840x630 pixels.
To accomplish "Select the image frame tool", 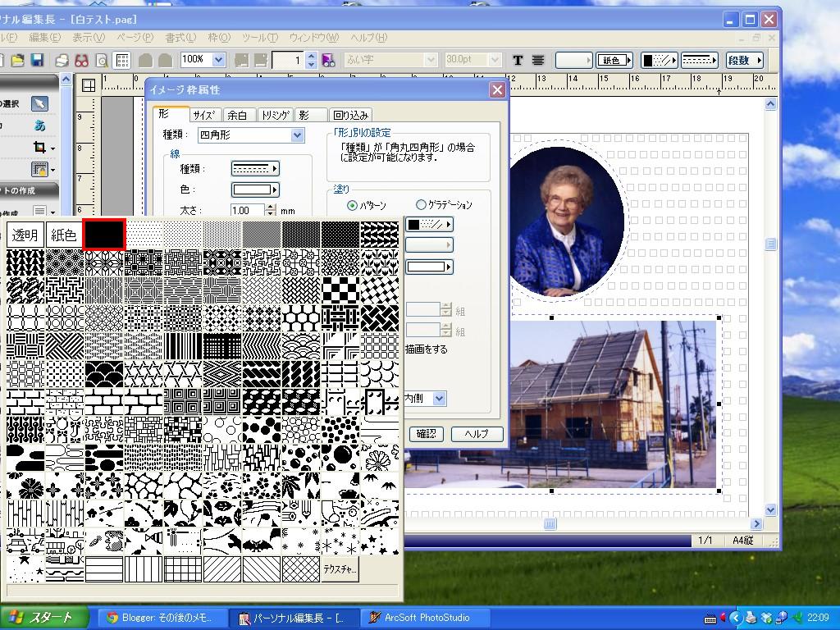I will pos(39,169).
